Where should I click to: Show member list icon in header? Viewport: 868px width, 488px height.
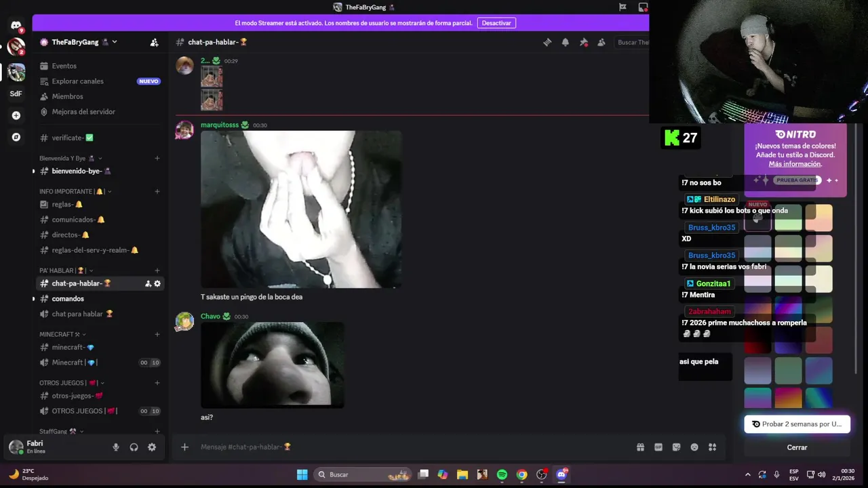click(x=601, y=42)
